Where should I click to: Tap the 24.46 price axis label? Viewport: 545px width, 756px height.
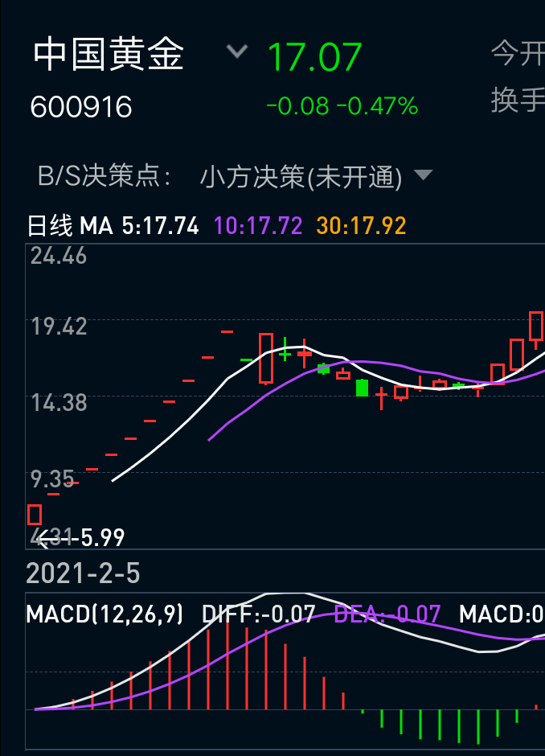tap(59, 256)
